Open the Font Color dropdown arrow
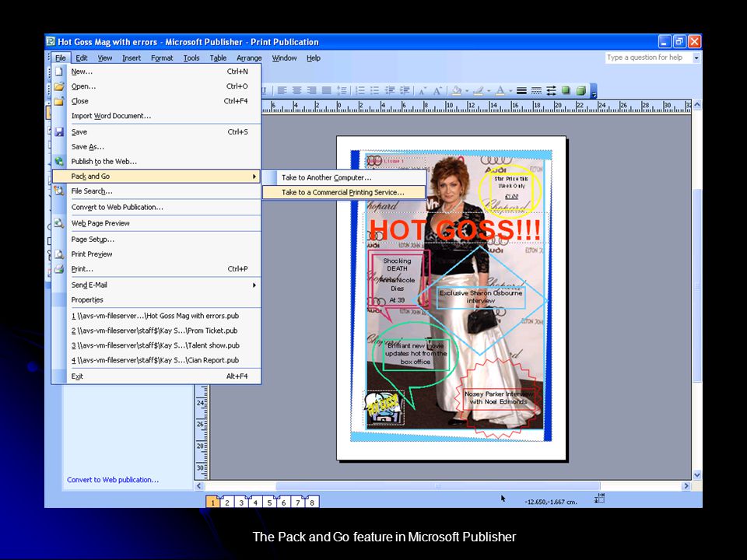This screenshot has width=747, height=560. coord(510,90)
